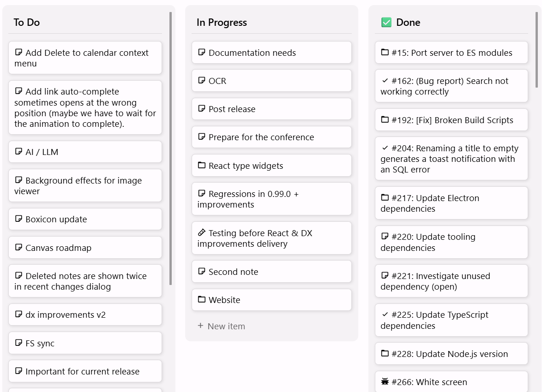Image resolution: width=542 pixels, height=392 pixels.
Task: Click the folder icon on #15 Port server card
Action: pos(385,53)
